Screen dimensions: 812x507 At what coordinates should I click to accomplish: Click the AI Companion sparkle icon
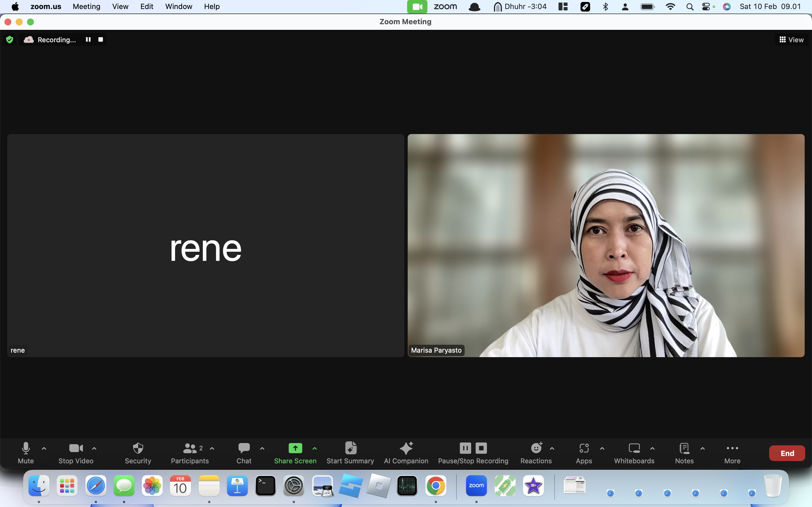pyautogui.click(x=406, y=448)
